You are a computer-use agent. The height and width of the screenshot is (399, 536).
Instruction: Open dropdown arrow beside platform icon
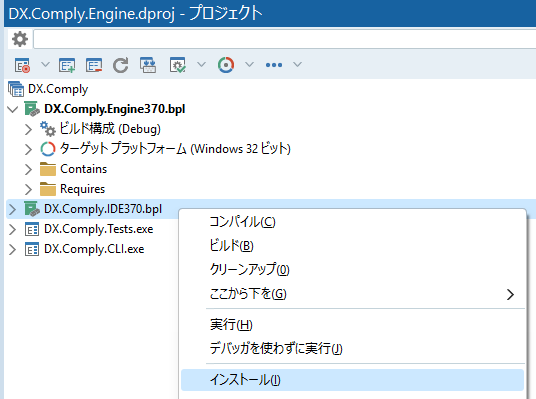[250, 64]
